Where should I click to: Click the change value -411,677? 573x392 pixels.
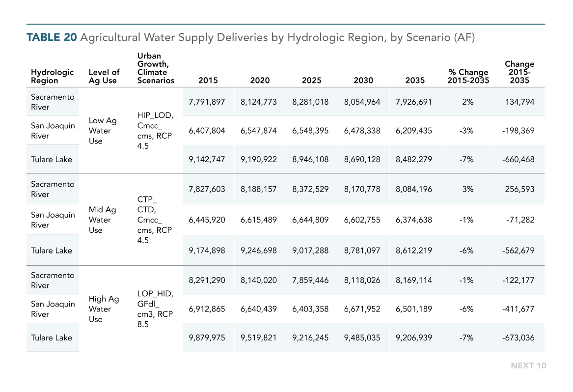518,309
